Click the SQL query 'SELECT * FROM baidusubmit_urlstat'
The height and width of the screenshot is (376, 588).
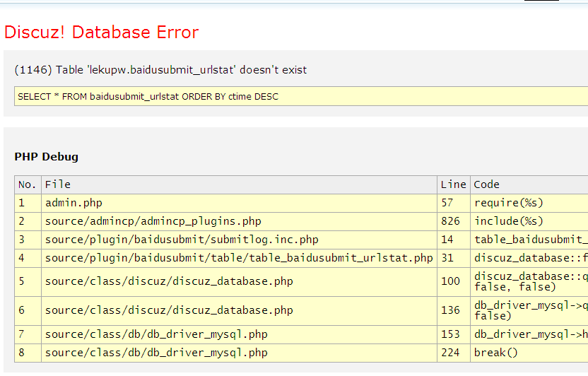point(148,96)
